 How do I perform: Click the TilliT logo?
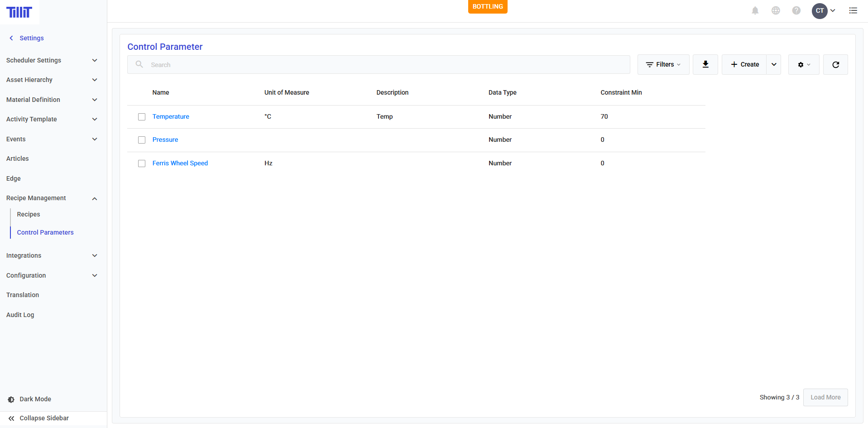coord(19,12)
